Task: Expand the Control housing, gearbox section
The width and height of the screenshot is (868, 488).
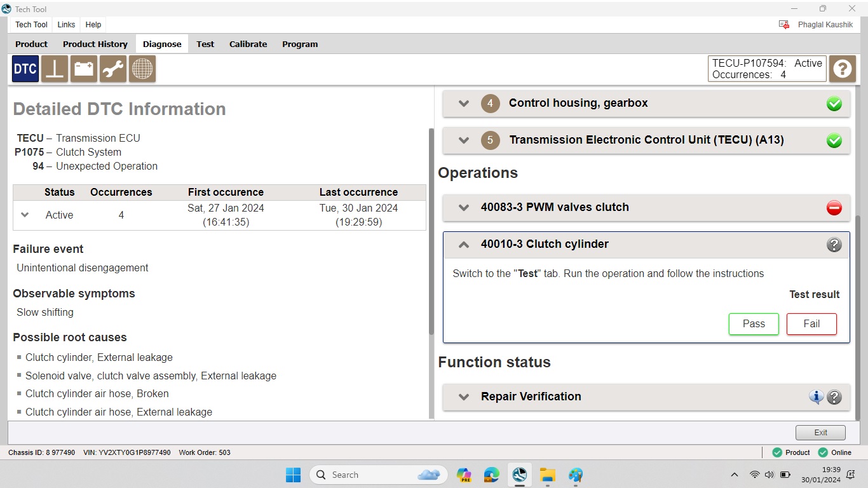Action: [x=464, y=104]
